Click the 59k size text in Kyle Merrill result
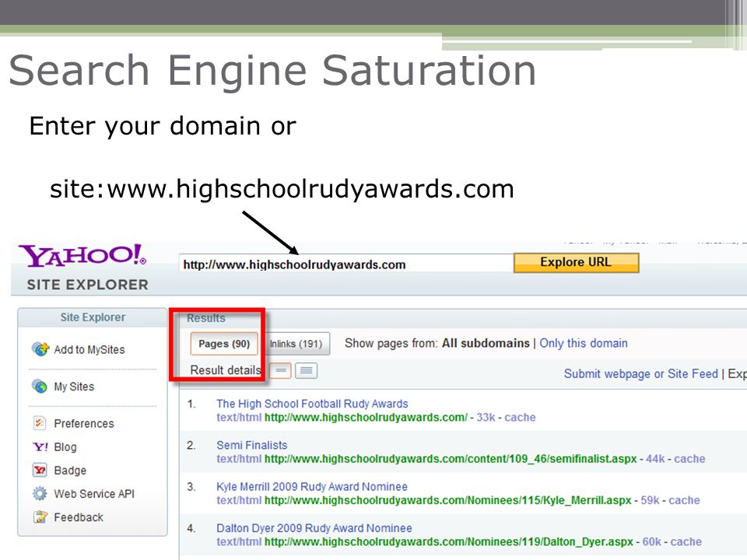The width and height of the screenshot is (747, 560). [650, 500]
